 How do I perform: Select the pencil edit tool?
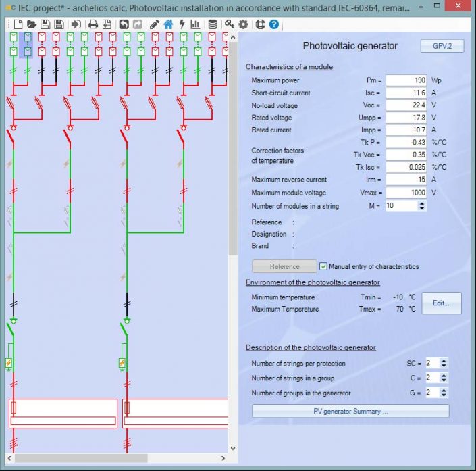(155, 24)
